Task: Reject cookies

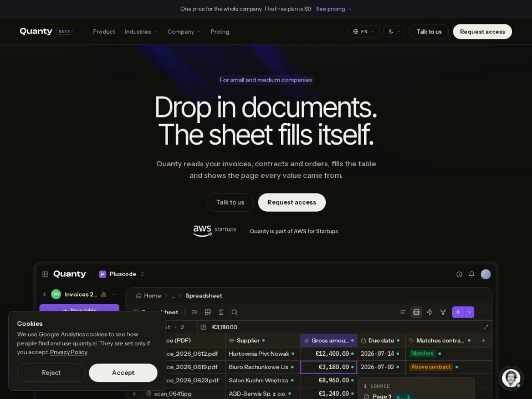Action: [x=51, y=372]
